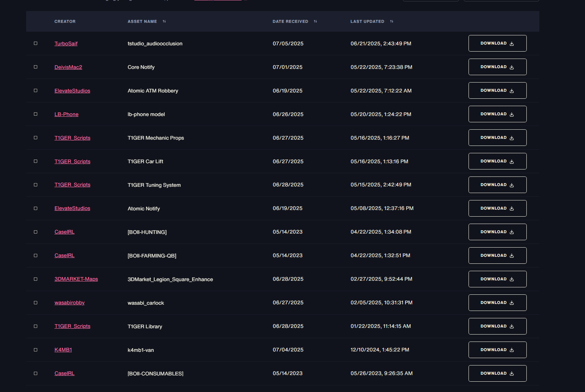Download Atomic ATM Robbery
This screenshot has height=392, width=585.
pos(497,91)
